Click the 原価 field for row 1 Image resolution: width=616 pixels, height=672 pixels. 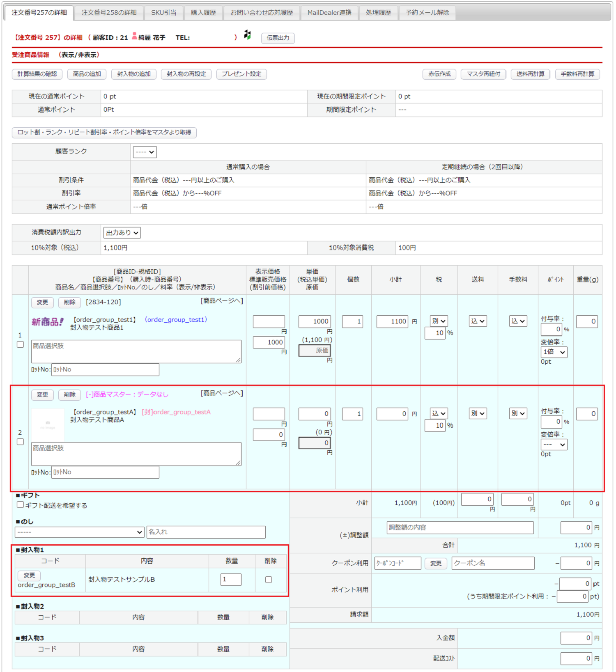click(315, 351)
